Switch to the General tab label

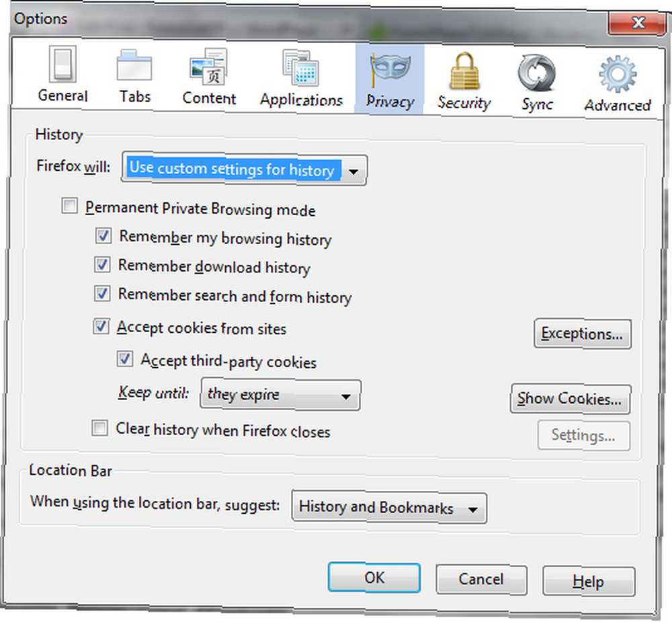[62, 95]
